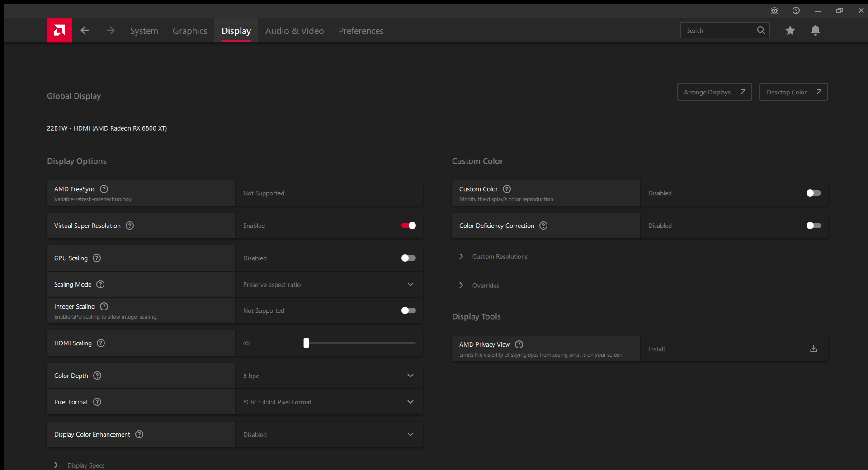Click AMD Privacy View install download icon
This screenshot has width=868, height=470.
click(x=813, y=348)
